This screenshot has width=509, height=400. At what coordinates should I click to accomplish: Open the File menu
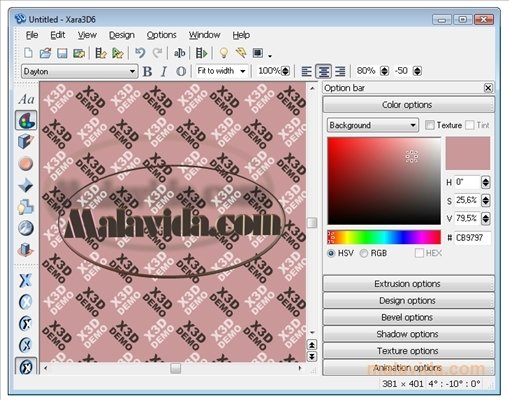tap(32, 35)
